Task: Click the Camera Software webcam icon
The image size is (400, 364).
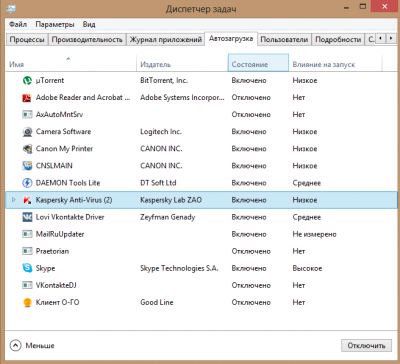Action: (27, 132)
